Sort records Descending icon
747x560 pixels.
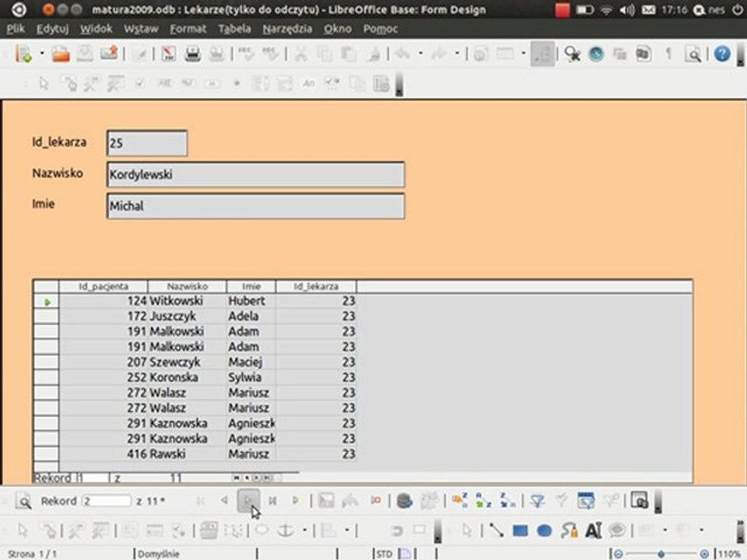click(507, 501)
